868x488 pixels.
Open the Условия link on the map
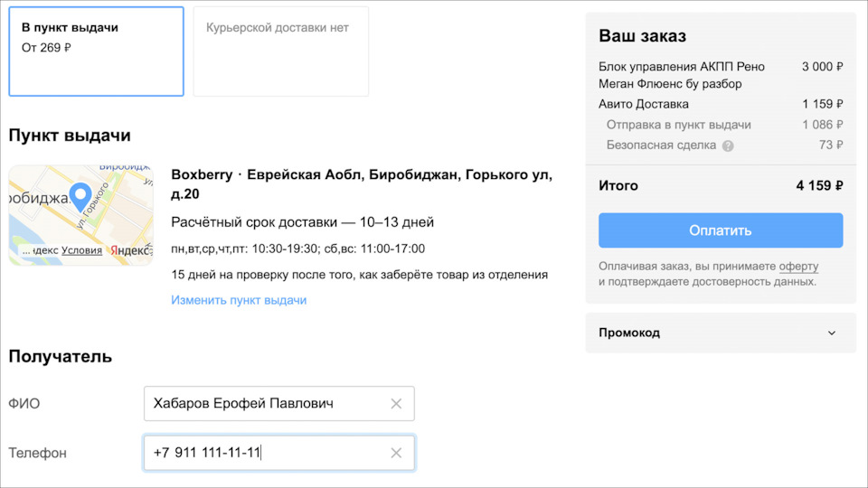coord(81,250)
